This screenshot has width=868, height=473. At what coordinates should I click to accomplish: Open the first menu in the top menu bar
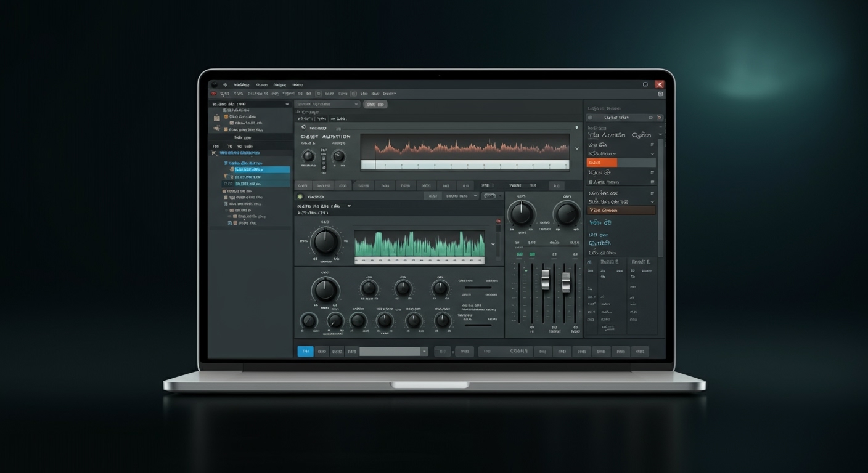click(x=241, y=84)
